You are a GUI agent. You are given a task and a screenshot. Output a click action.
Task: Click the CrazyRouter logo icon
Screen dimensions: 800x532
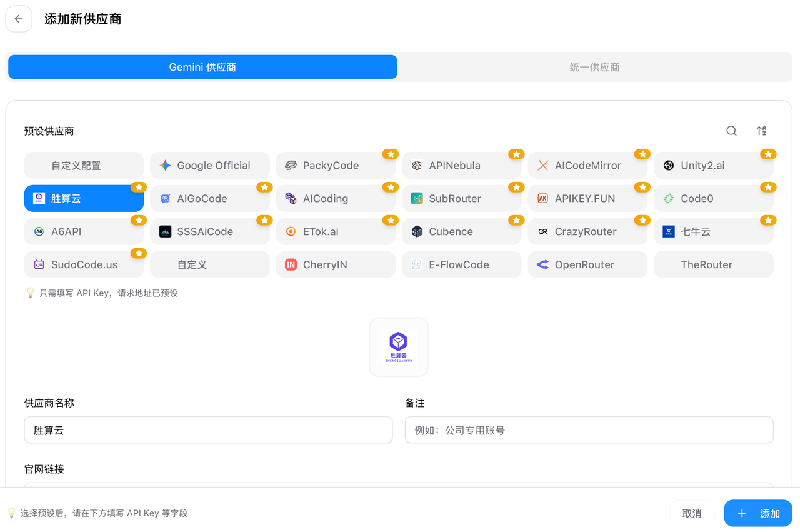(x=542, y=232)
